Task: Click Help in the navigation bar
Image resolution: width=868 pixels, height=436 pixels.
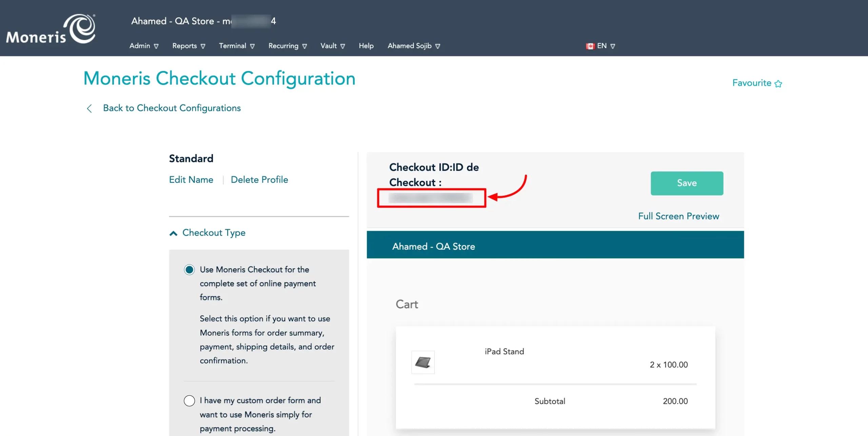Action: click(366, 45)
